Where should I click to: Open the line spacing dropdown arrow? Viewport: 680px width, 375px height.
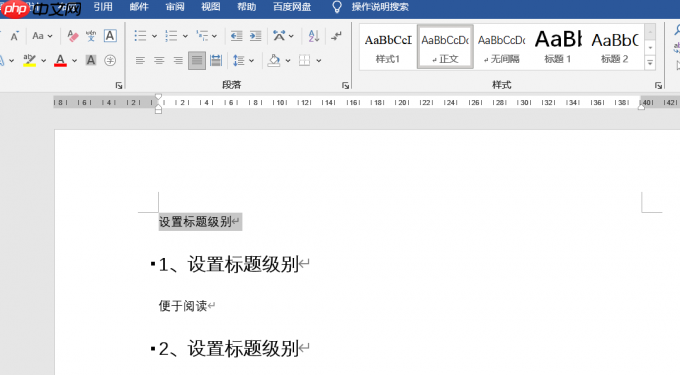[252, 61]
